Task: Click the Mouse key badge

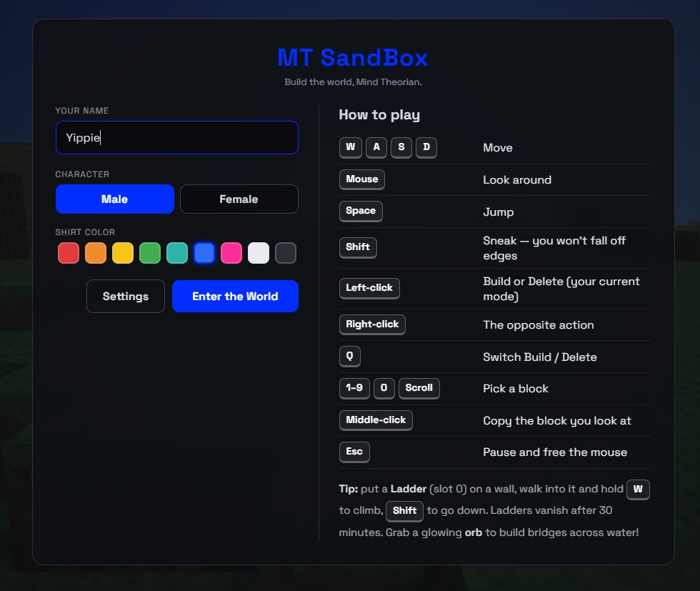Action: pyautogui.click(x=362, y=179)
